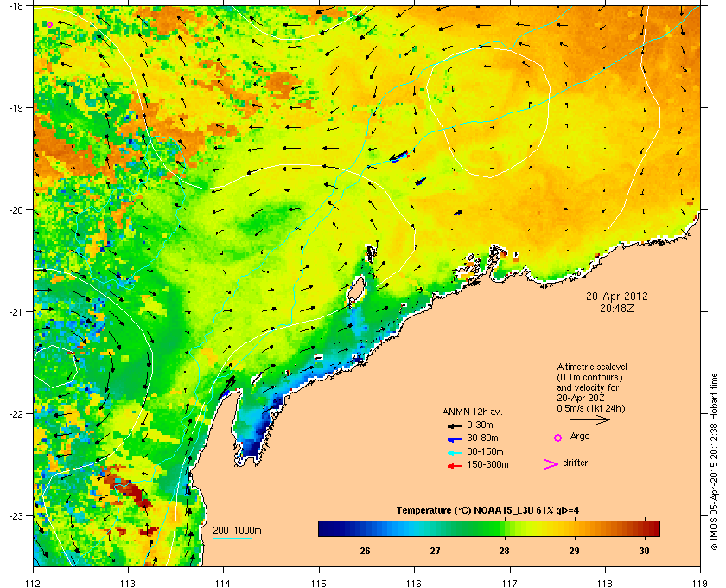Click the latitude axis label -23

(x=16, y=515)
